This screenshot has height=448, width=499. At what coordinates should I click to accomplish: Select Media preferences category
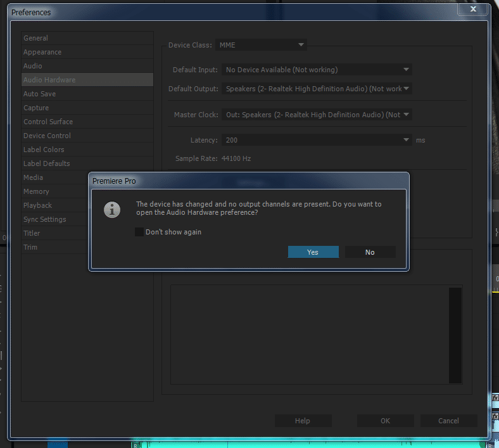coord(54,177)
